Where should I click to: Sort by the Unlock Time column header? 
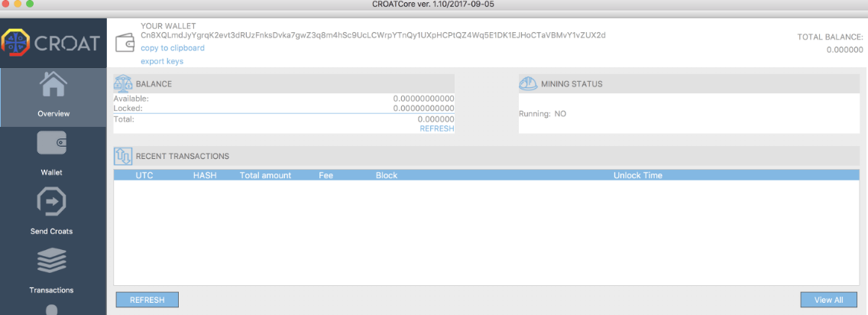(x=638, y=176)
